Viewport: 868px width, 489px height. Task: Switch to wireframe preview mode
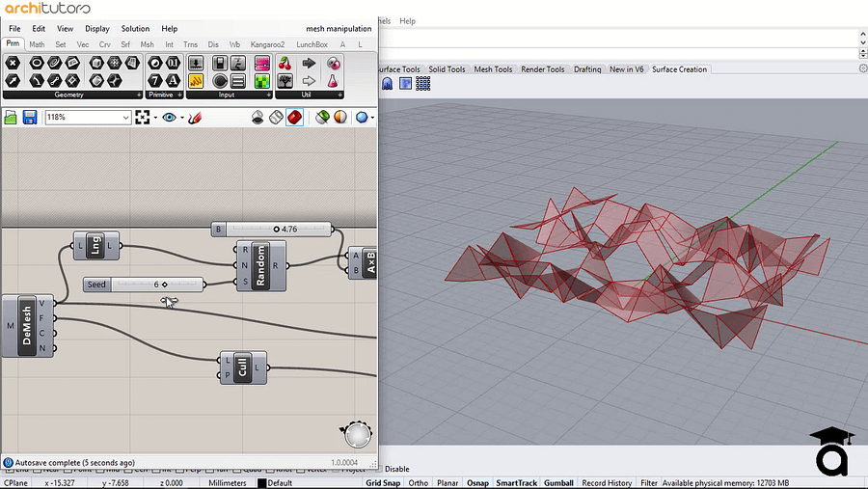(x=276, y=118)
